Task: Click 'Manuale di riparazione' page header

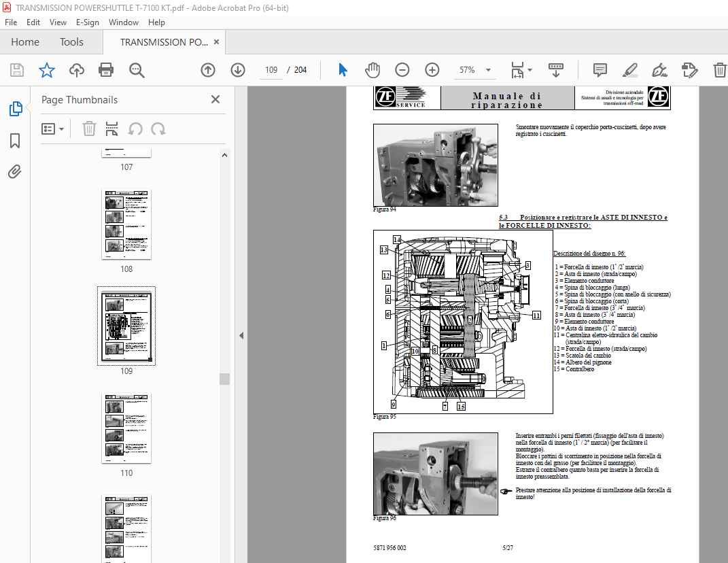Action: click(x=507, y=101)
